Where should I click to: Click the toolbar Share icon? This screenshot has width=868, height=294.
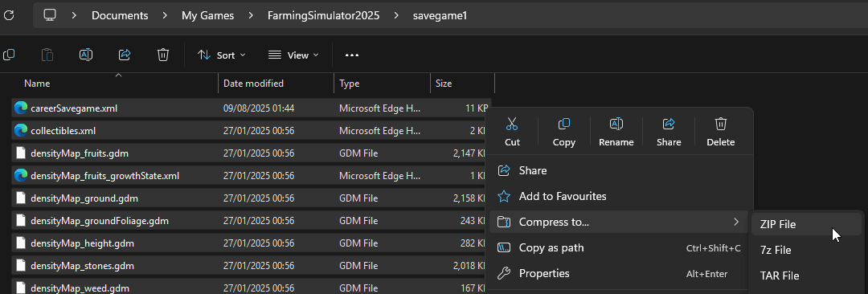point(125,55)
